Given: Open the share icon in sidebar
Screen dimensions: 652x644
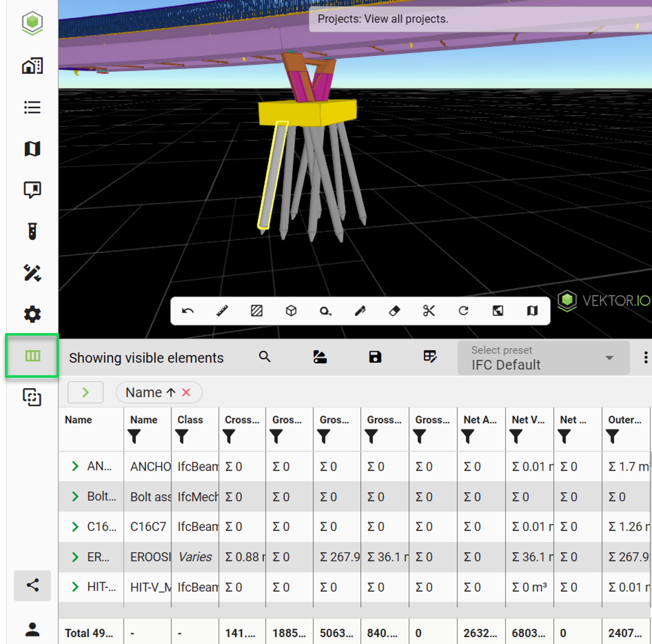Looking at the screenshot, I should click(33, 585).
